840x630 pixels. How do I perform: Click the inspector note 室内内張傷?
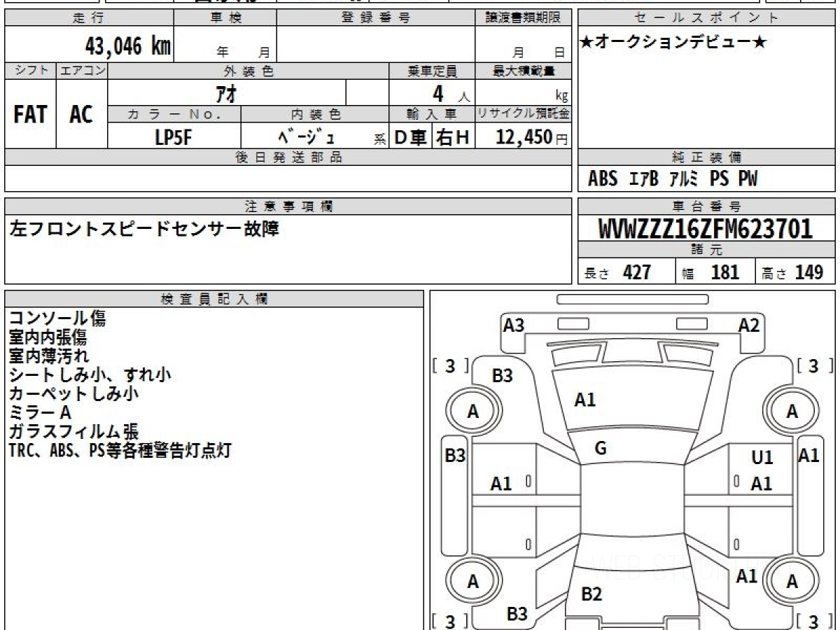pos(48,337)
